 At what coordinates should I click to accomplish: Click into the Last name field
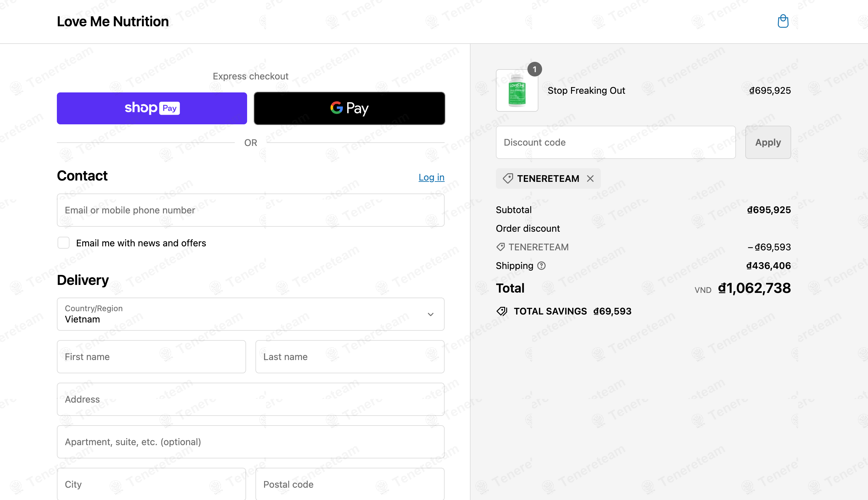click(350, 357)
